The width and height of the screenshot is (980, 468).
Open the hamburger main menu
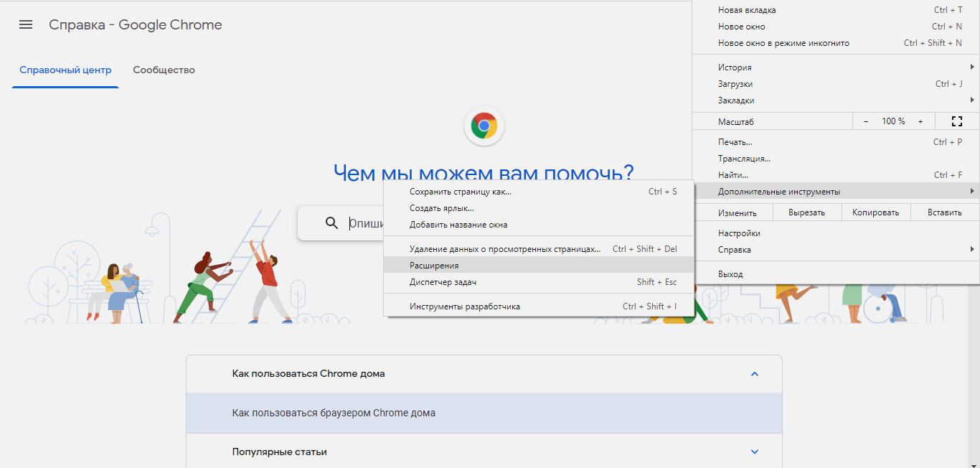[26, 25]
